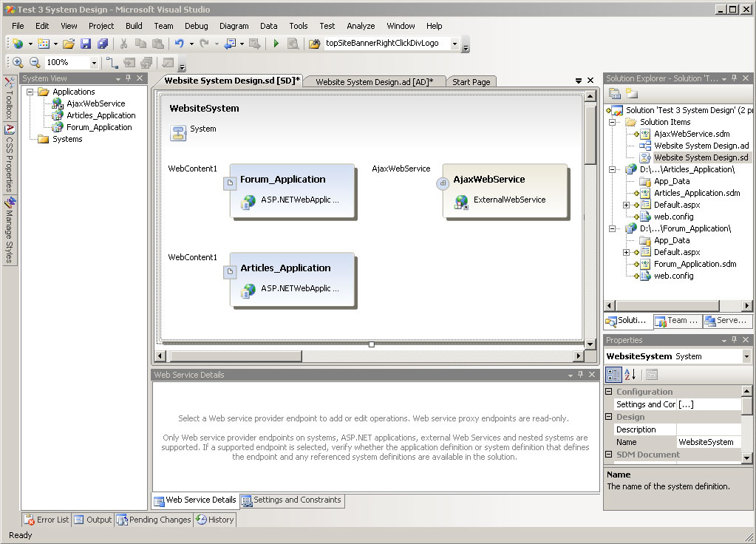Click the Paste toolbar icon
This screenshot has height=544, width=756.
tap(157, 44)
